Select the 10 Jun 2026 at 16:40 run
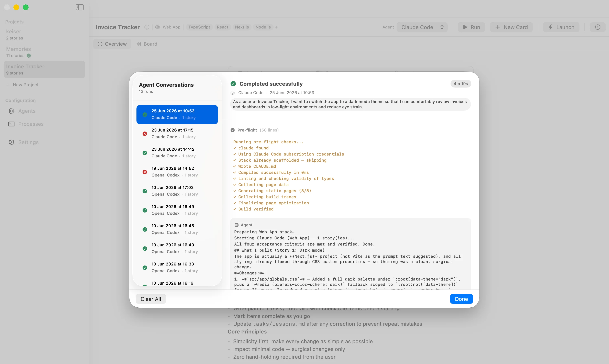 click(177, 249)
